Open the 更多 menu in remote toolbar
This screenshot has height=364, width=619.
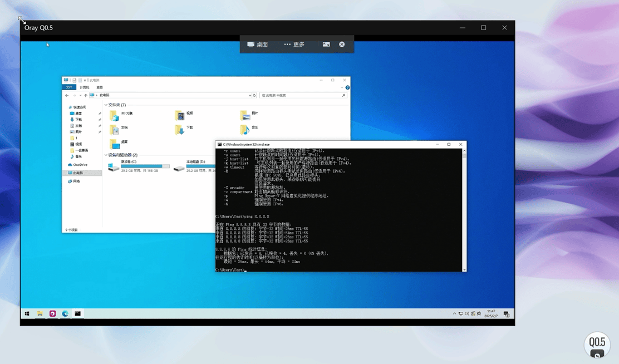294,44
